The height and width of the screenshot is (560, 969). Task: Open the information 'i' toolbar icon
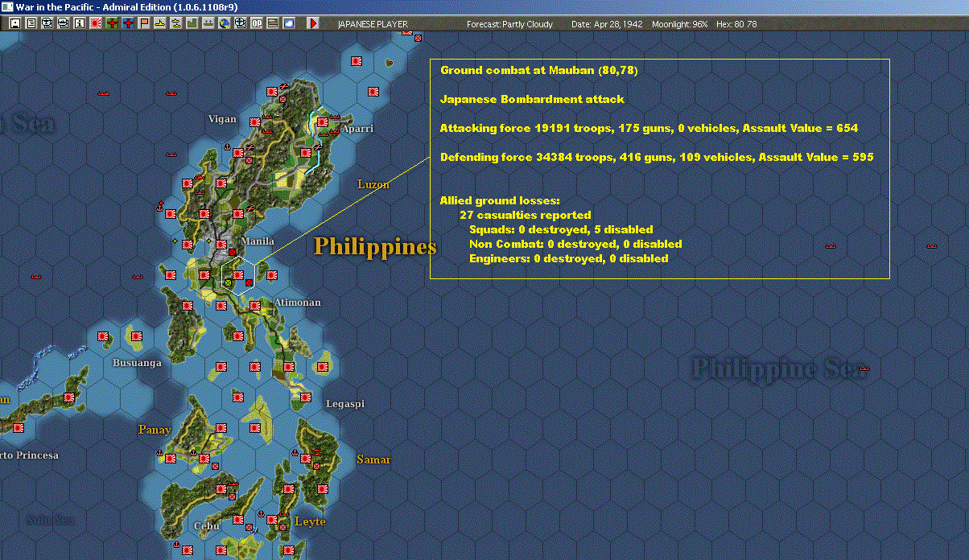(x=79, y=23)
